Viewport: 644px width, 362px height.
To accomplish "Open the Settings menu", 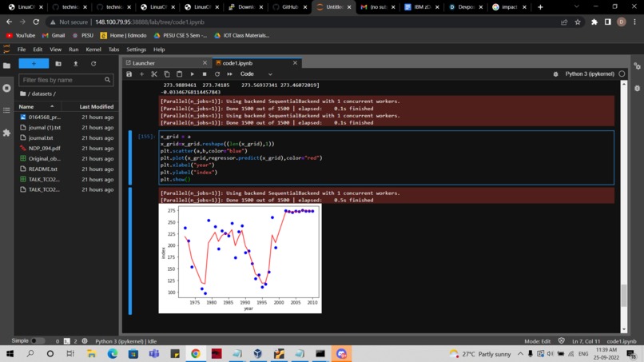I will click(136, 50).
